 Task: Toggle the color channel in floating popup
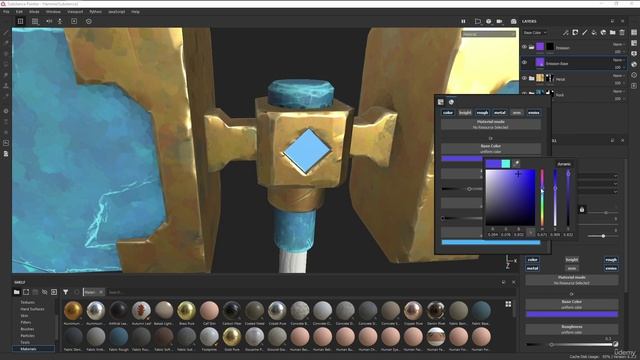click(x=448, y=113)
